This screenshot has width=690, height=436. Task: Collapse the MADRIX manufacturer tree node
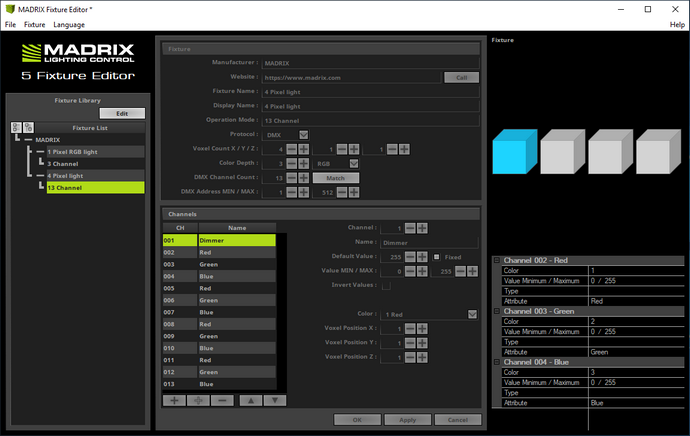pos(28,140)
